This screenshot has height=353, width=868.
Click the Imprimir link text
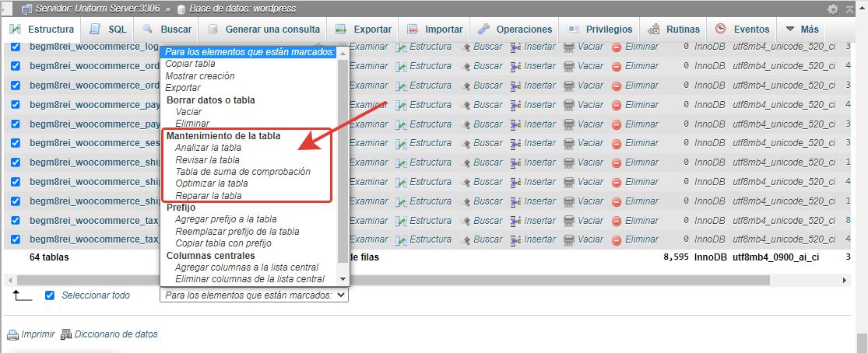click(x=37, y=334)
